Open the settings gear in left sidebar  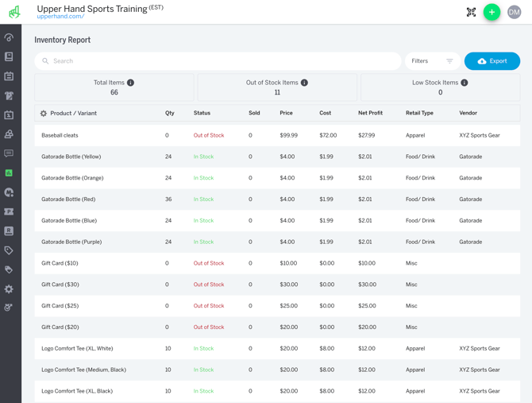coord(9,289)
